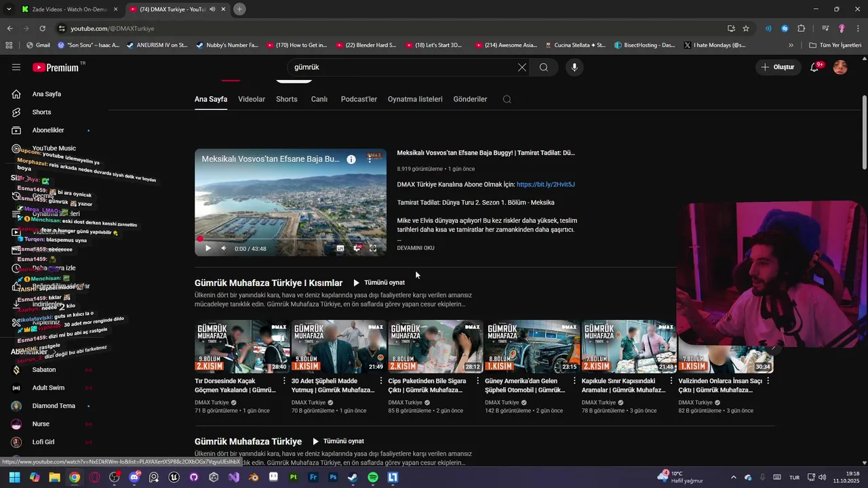Switch to the Videolar tab

click(x=252, y=99)
